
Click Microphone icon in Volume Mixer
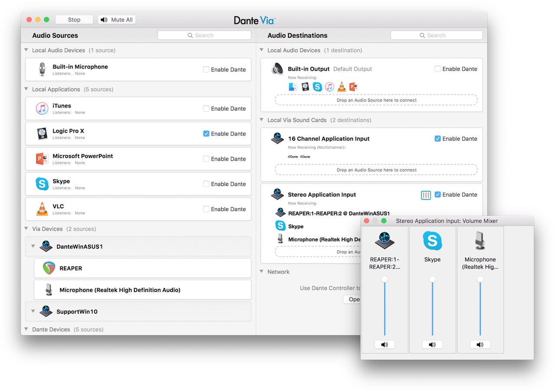pyautogui.click(x=480, y=240)
